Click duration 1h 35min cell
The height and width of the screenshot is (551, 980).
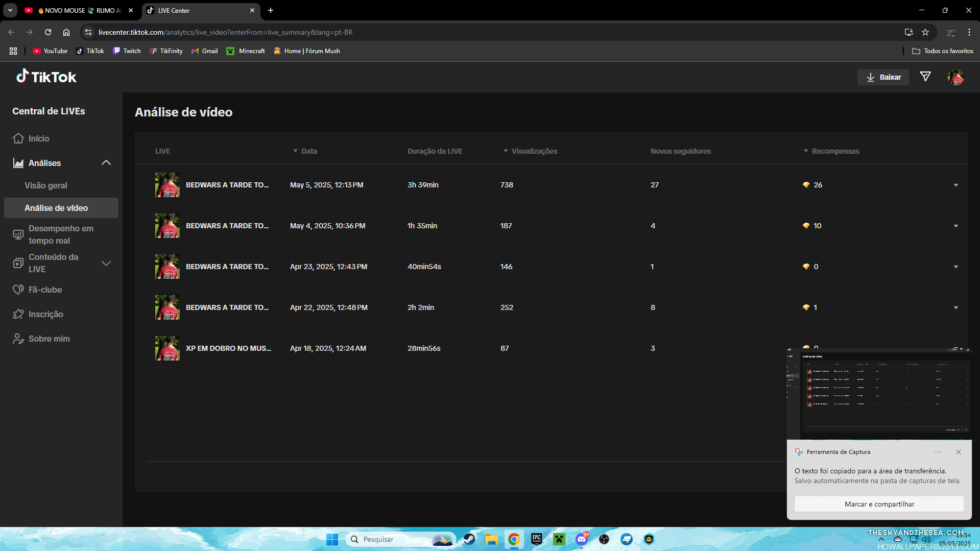coord(422,226)
